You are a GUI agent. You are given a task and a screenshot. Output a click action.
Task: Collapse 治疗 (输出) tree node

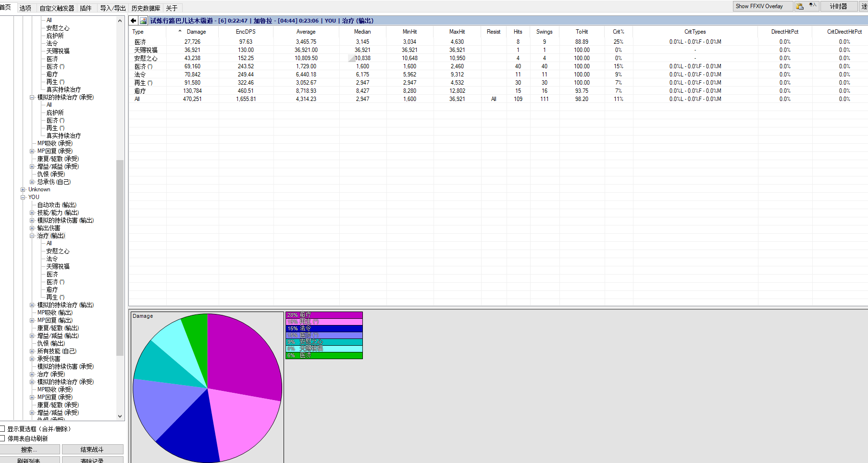pos(32,236)
